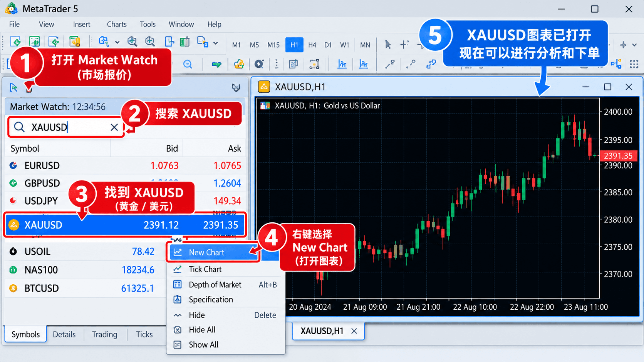
Task: Click the first toolbar icon with green plus
Action: (x=15, y=42)
